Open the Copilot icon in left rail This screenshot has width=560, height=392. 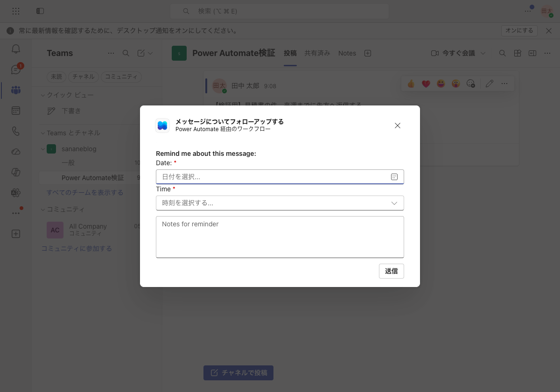pyautogui.click(x=16, y=172)
